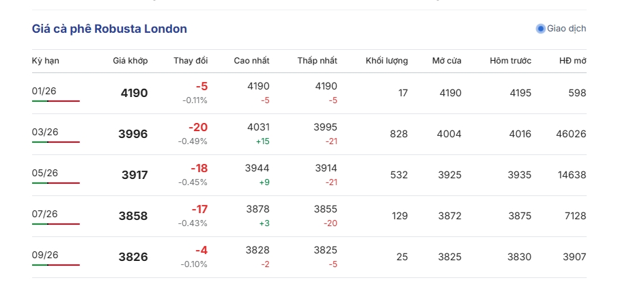Select the 03/26 contract term

pyautogui.click(x=45, y=132)
